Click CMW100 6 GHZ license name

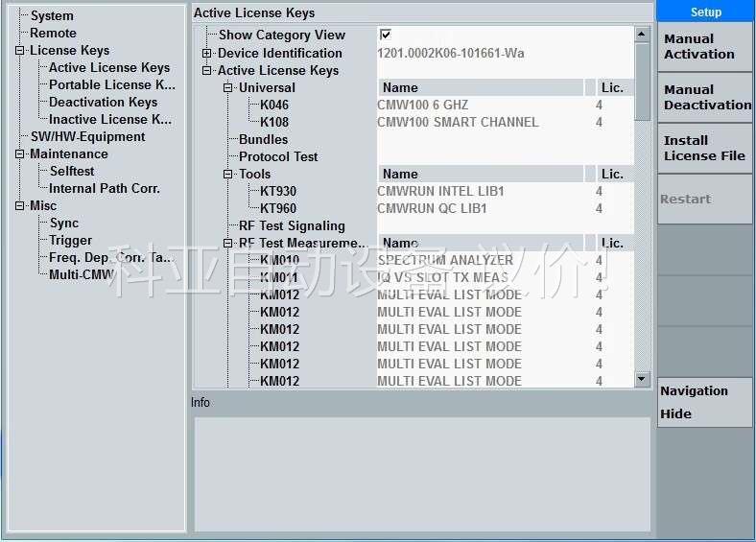423,106
